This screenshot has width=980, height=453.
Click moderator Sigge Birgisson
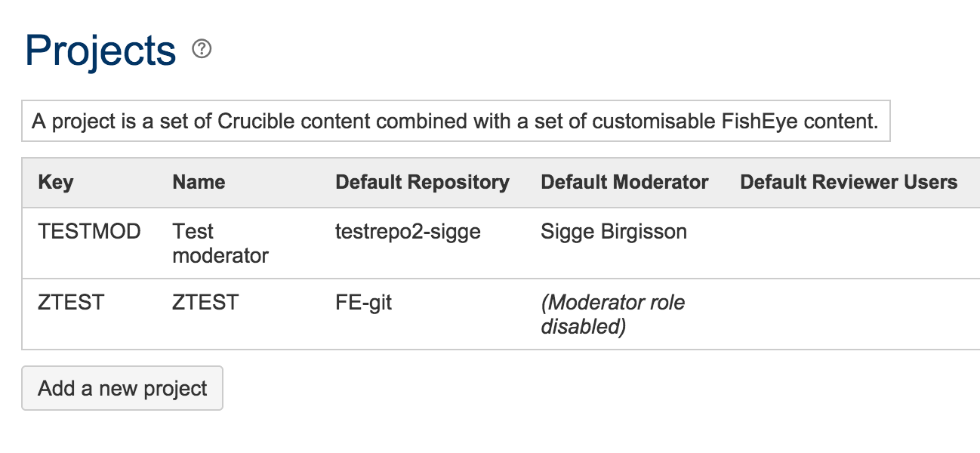(x=614, y=232)
